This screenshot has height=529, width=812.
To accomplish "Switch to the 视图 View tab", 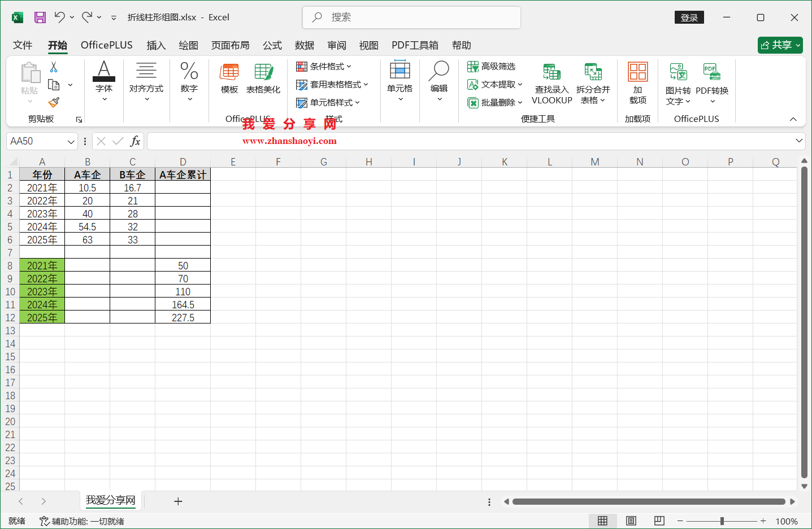I will coord(369,45).
